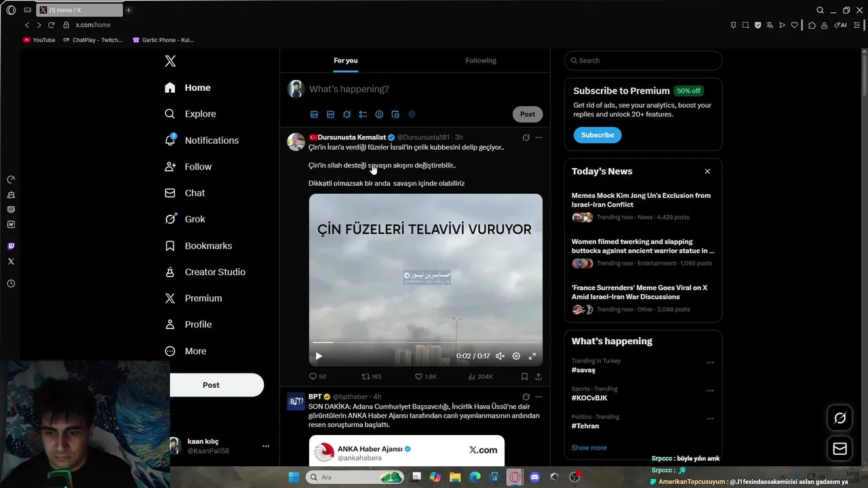Click Show more under What's happening
This screenshot has height=488, width=868.
pyautogui.click(x=589, y=447)
